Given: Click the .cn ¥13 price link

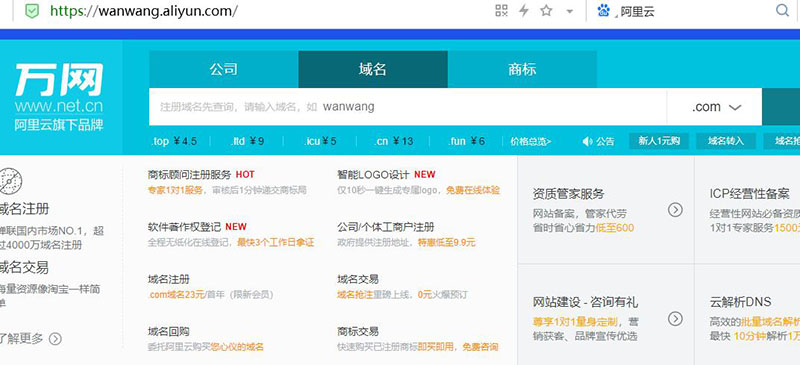Looking at the screenshot, I should click(x=393, y=141).
